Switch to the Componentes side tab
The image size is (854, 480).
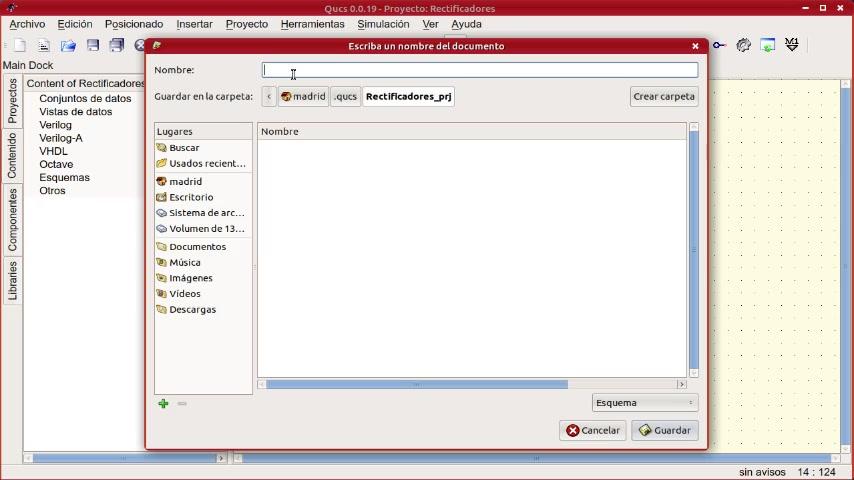[13, 220]
